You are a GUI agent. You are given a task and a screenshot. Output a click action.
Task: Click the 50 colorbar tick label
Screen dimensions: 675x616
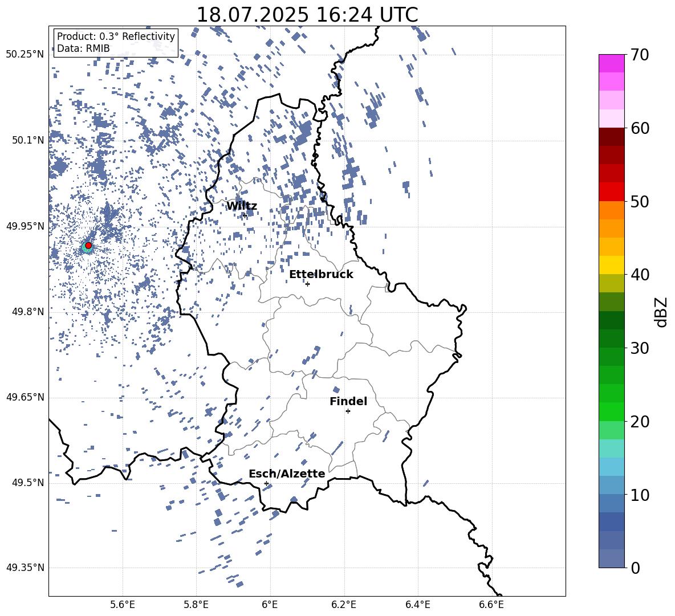coord(639,202)
